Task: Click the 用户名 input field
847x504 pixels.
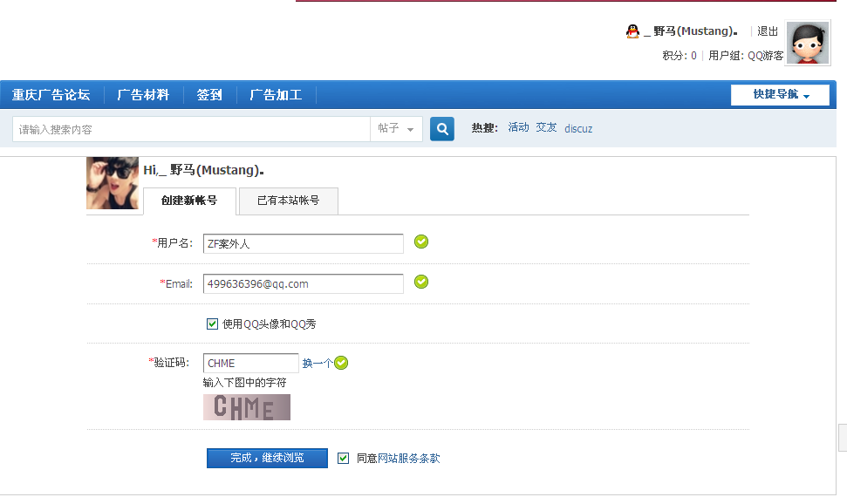Action: (x=304, y=243)
